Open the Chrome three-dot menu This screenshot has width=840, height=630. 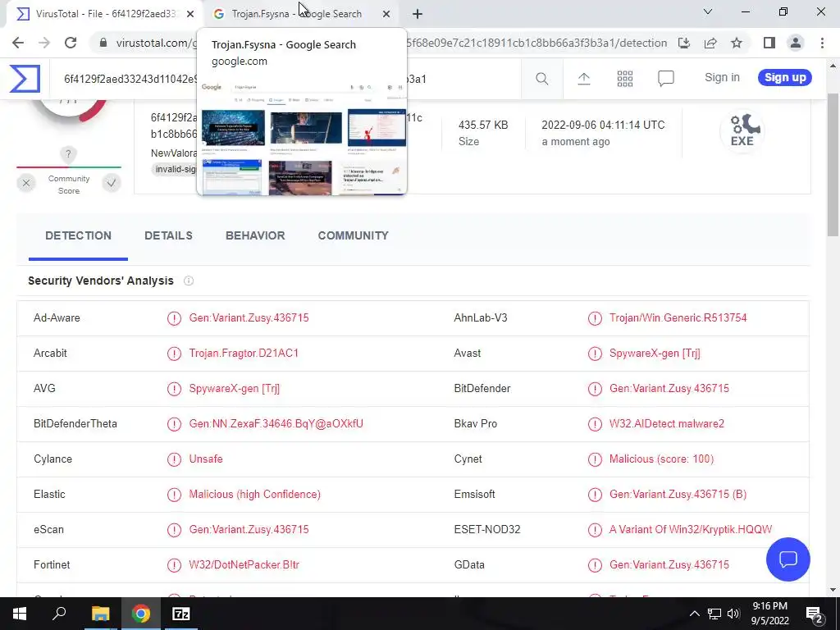(822, 43)
